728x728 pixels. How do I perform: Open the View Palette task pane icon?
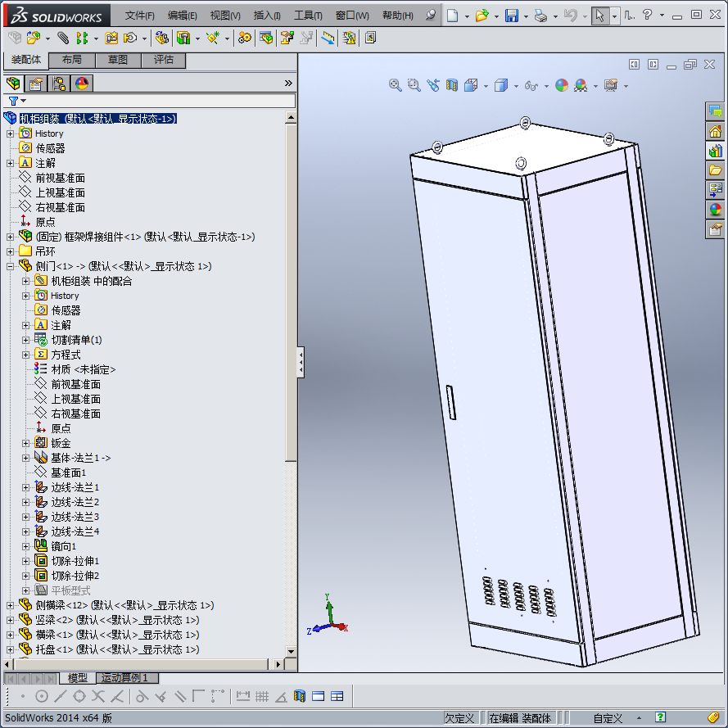pos(716,189)
